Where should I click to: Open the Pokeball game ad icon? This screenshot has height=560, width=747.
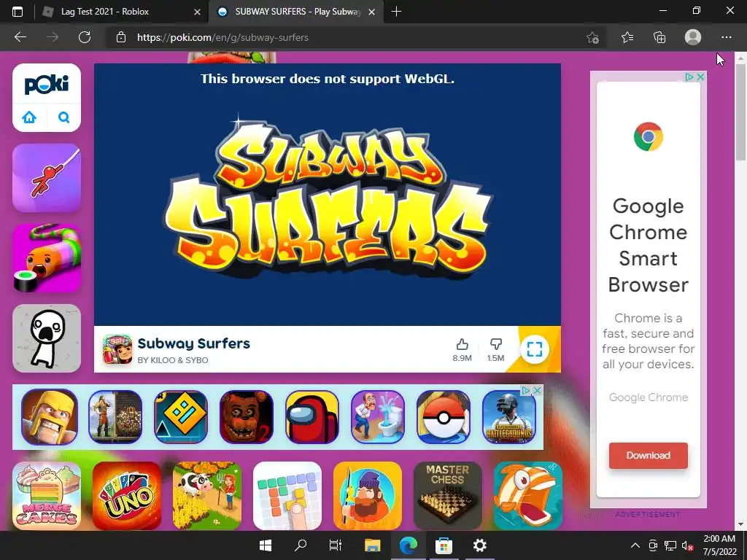(444, 416)
